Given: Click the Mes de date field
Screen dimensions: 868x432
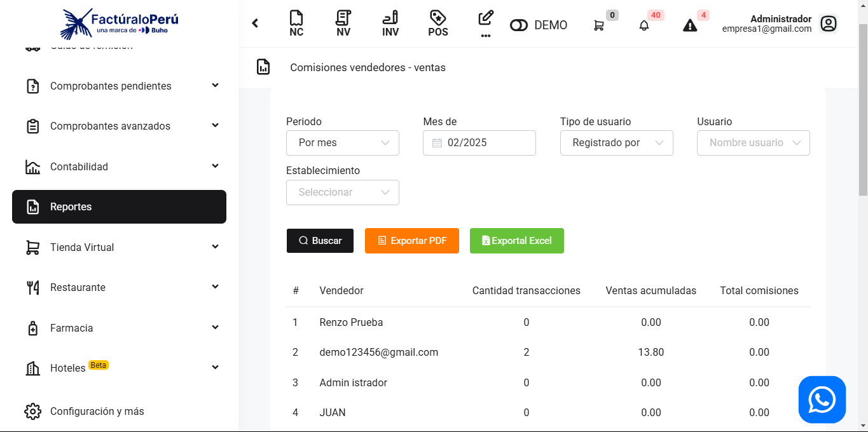Looking at the screenshot, I should (x=479, y=143).
